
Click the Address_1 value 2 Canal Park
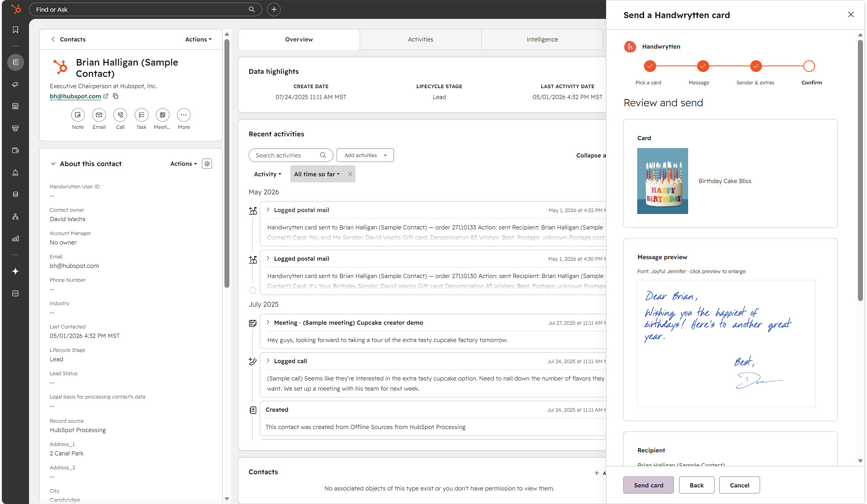pyautogui.click(x=67, y=454)
